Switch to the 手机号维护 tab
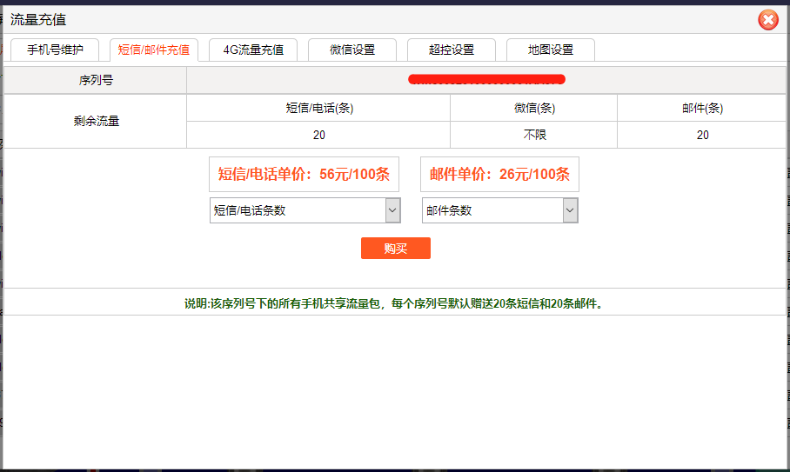 click(x=55, y=50)
